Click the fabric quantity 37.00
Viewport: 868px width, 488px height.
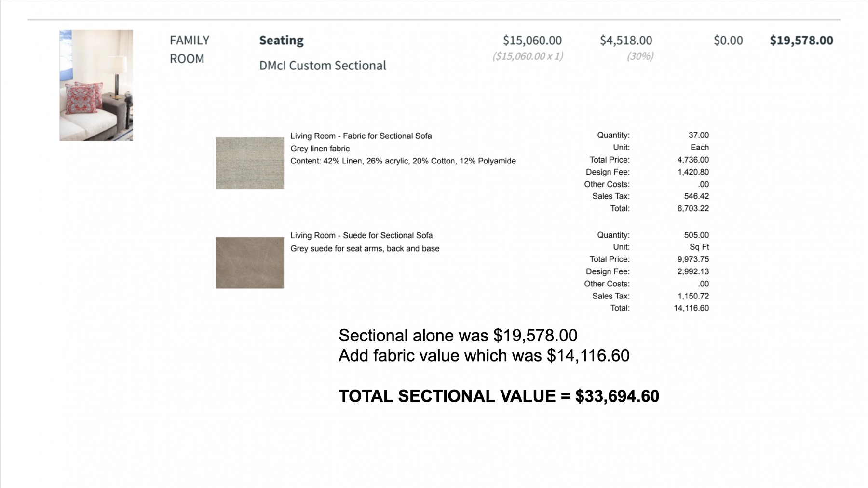point(699,135)
